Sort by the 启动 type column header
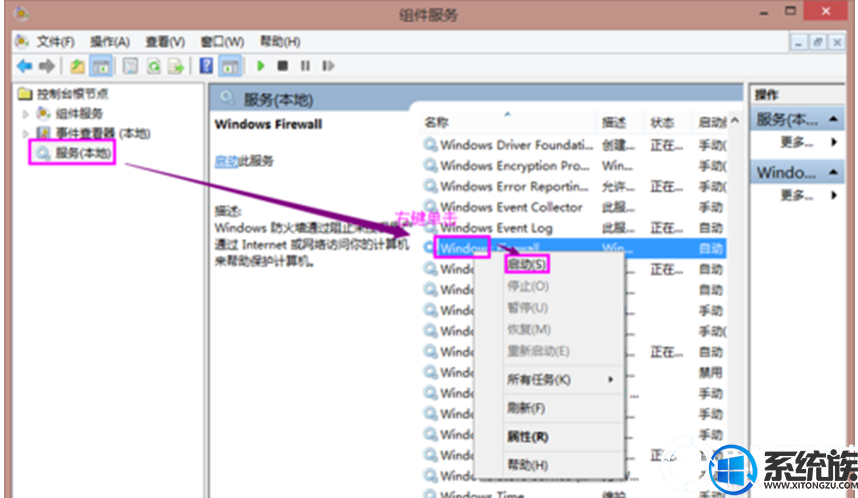The height and width of the screenshot is (498, 858). pos(711,122)
